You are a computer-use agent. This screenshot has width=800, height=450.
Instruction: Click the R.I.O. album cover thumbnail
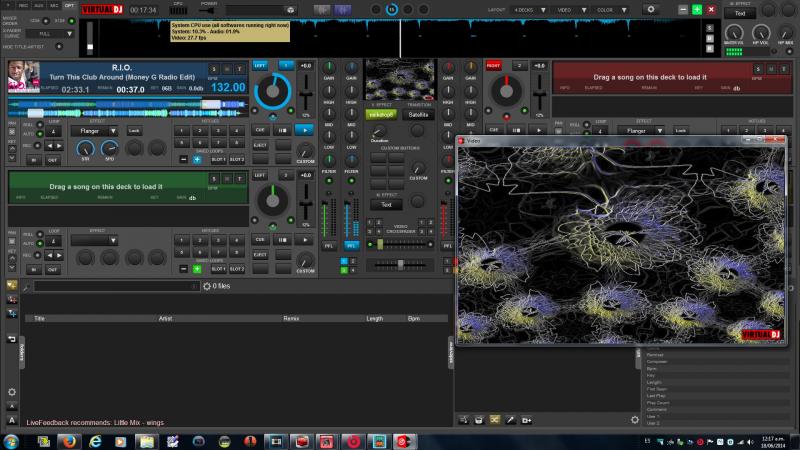pyautogui.click(x=23, y=77)
